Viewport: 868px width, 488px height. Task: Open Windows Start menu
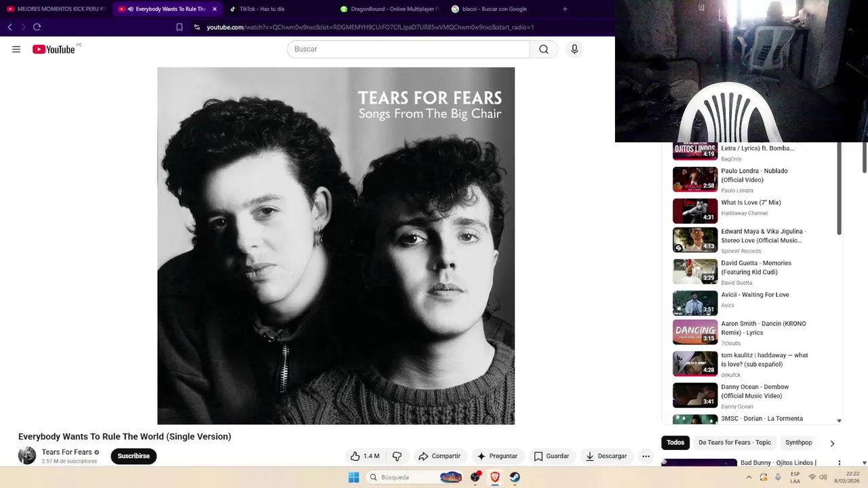click(353, 477)
